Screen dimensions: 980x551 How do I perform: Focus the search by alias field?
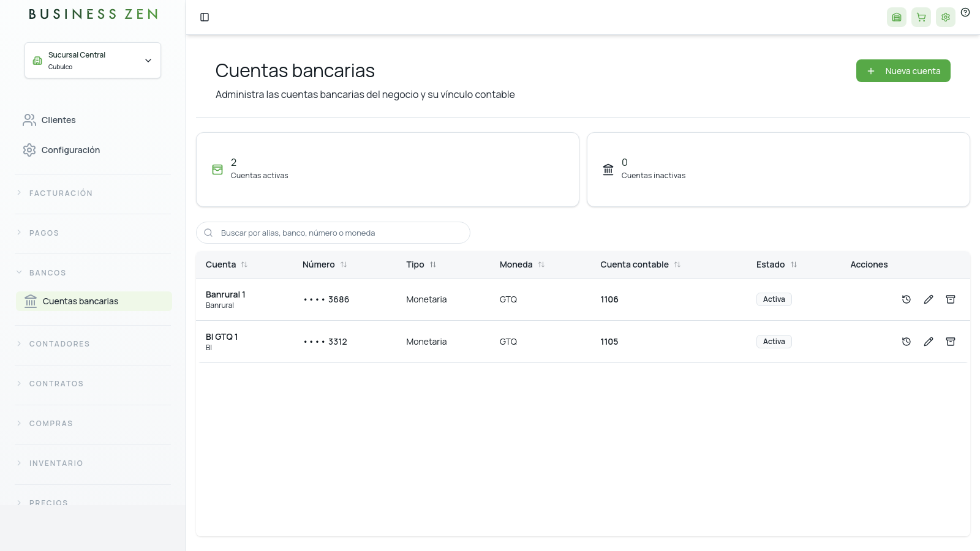click(x=333, y=233)
